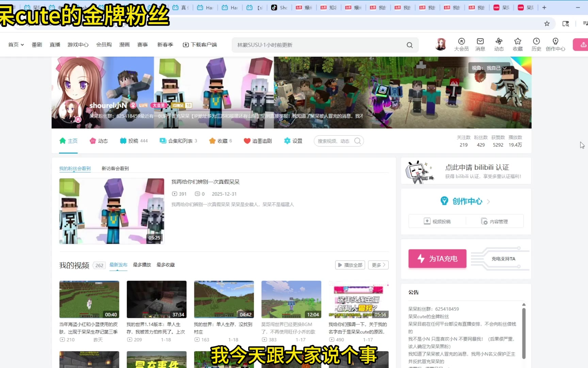The height and width of the screenshot is (368, 588).
Task: Open the 动态 pinwheel icon in header
Action: tap(499, 45)
